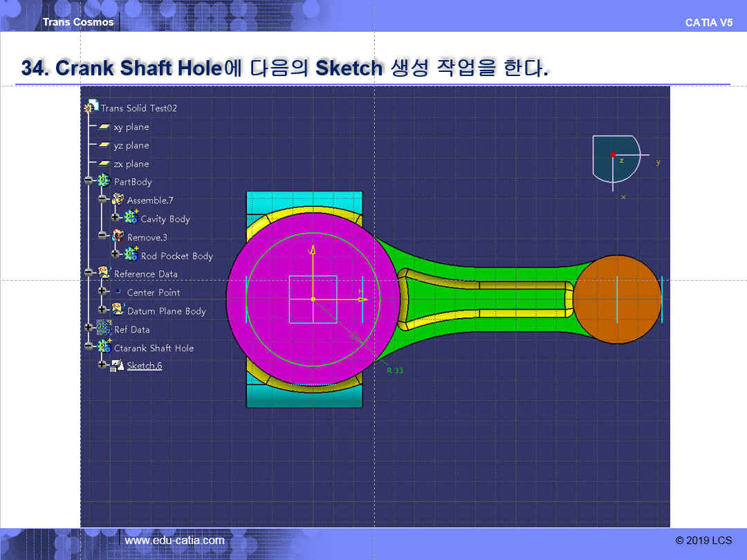Image resolution: width=747 pixels, height=560 pixels.
Task: Open the www.edu-catia.com link
Action: click(x=174, y=541)
